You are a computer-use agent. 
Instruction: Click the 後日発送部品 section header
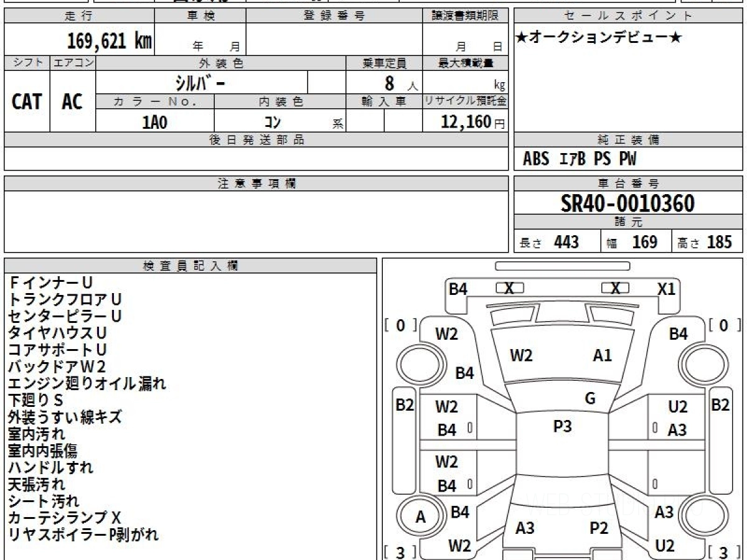[x=256, y=140]
